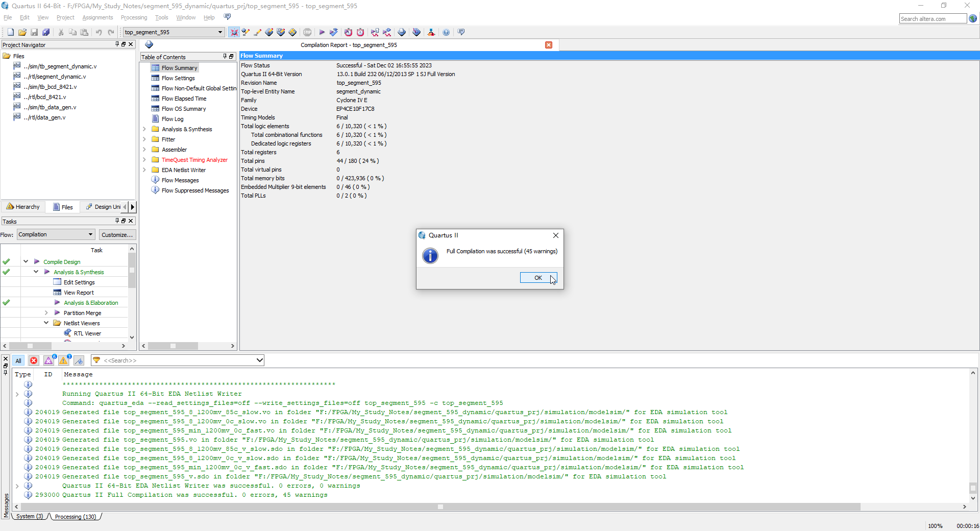Expand EDA Netlist Writer folder
980x531 pixels.
(x=144, y=170)
